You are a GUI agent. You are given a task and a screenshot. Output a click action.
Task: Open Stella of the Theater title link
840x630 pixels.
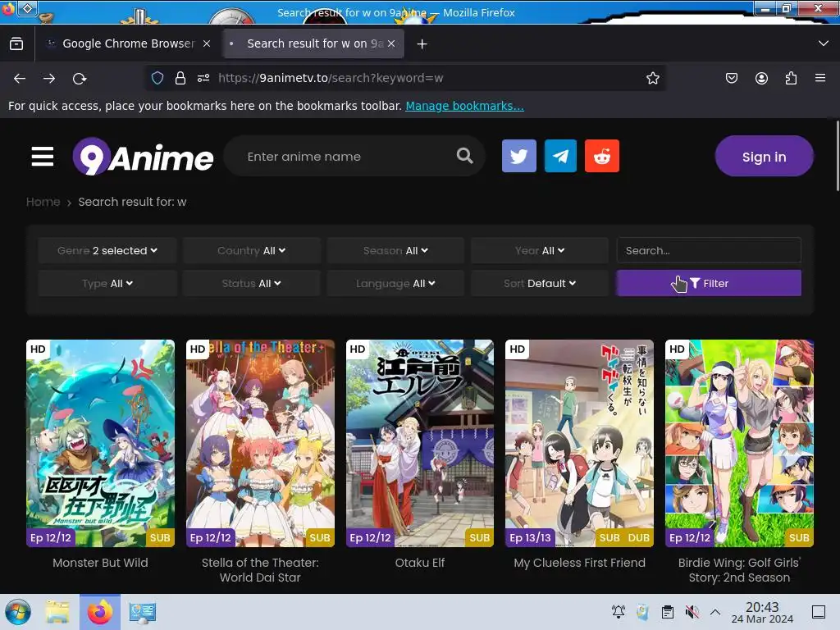point(260,570)
